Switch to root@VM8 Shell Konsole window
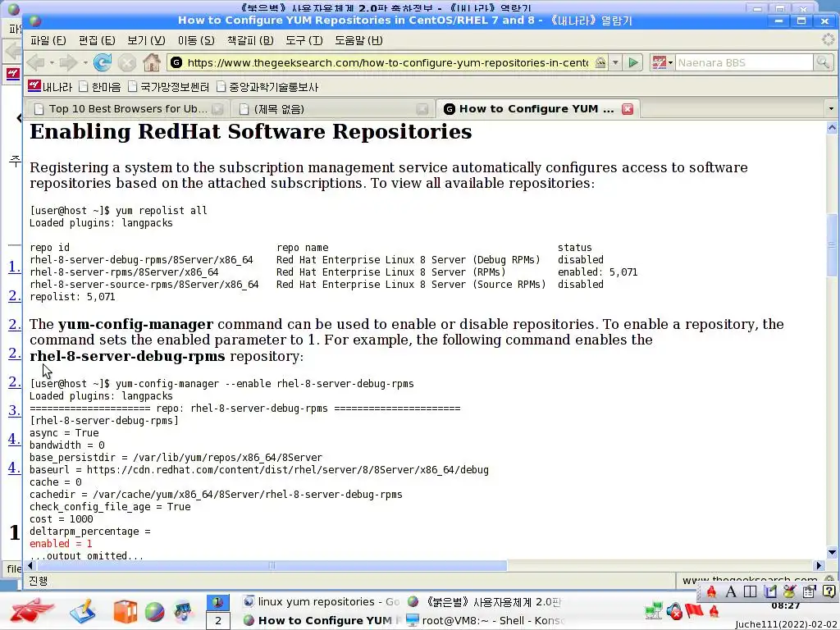The width and height of the screenshot is (840, 630). (485, 621)
